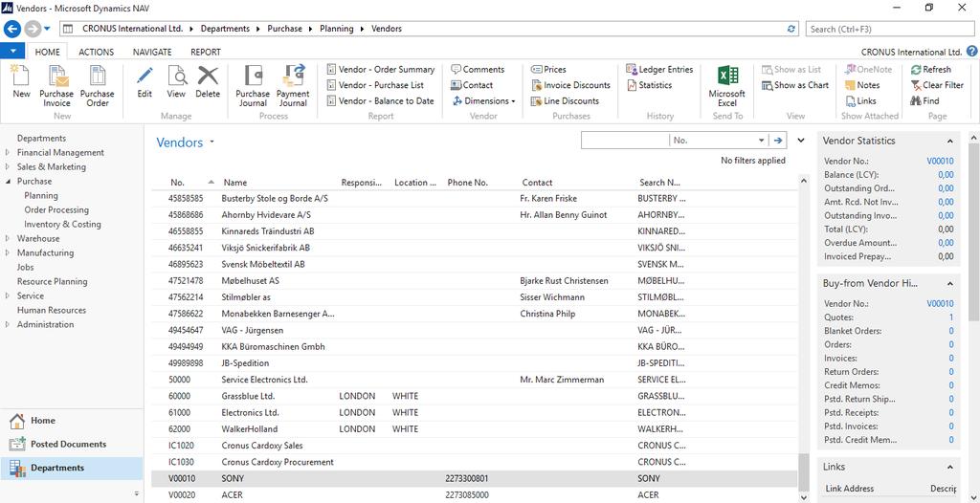980x503 pixels.
Task: Open the Payment Journal
Action: point(293,86)
